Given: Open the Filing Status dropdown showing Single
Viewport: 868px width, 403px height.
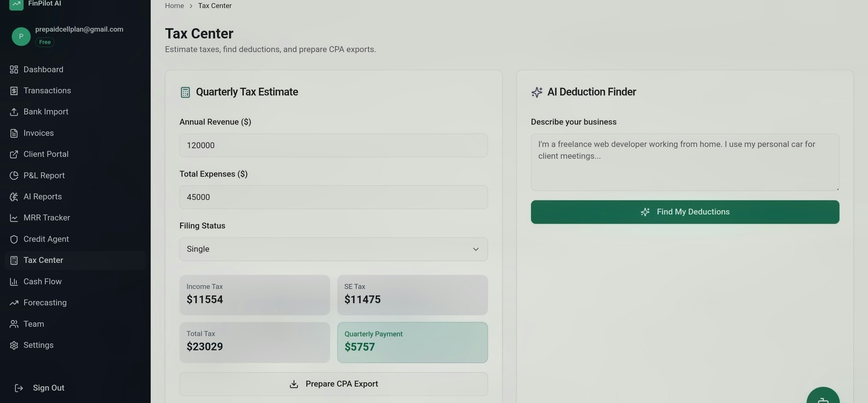Looking at the screenshot, I should (x=333, y=249).
